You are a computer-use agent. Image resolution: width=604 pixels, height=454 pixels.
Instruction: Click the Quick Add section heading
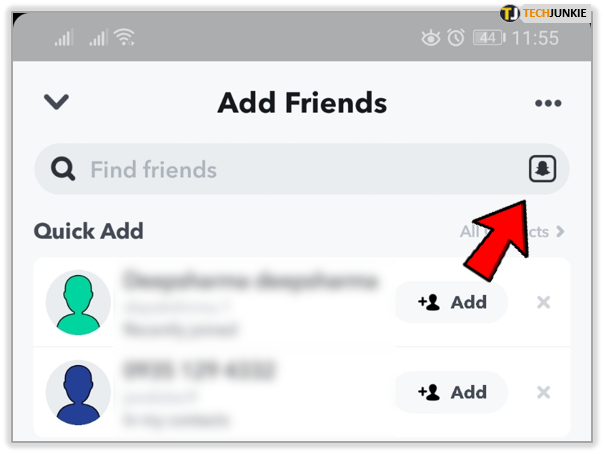click(89, 231)
